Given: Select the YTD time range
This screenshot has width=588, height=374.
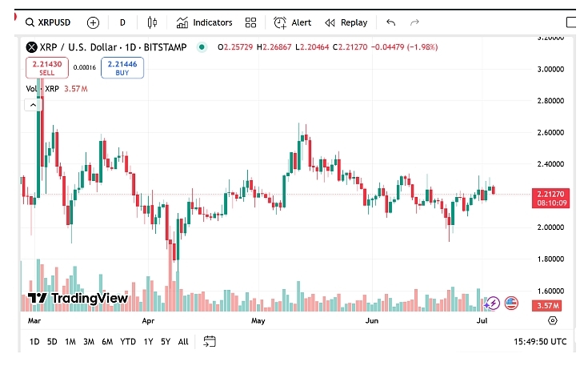Looking at the screenshot, I should [x=127, y=341].
